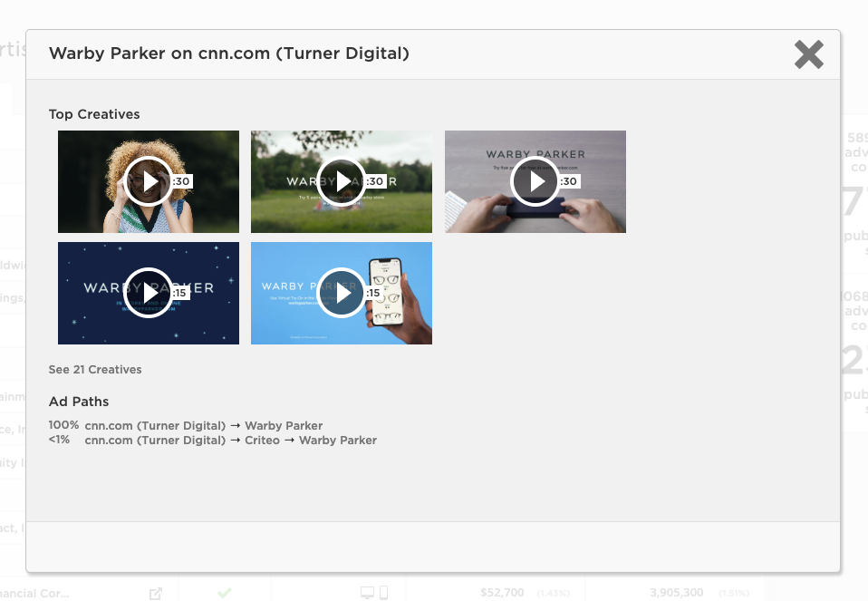The width and height of the screenshot is (868, 601).
Task: Play the green park field :30 video
Action: point(341,181)
